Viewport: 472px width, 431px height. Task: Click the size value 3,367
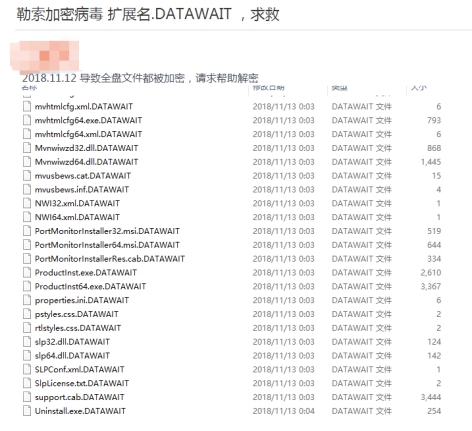[431, 286]
